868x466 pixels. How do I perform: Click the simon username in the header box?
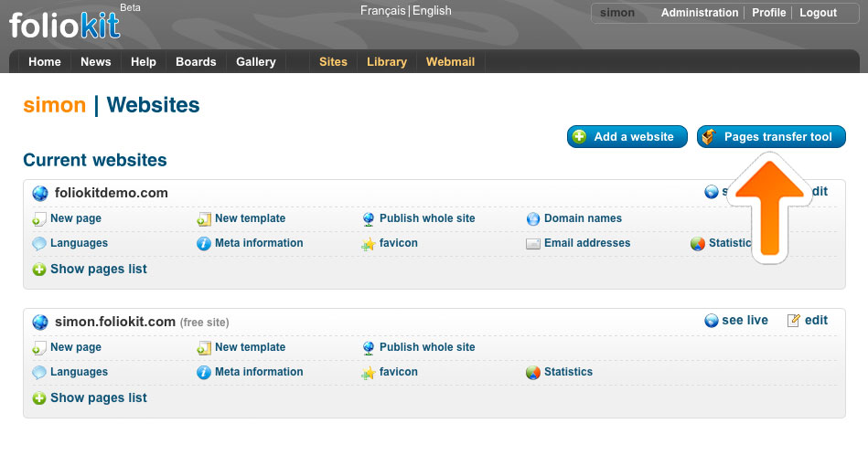click(617, 13)
